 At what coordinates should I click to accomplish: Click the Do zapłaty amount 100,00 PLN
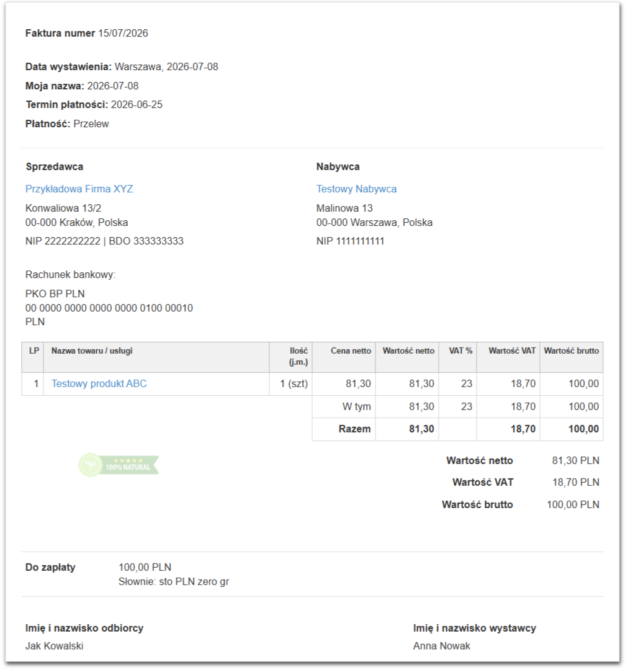[145, 567]
